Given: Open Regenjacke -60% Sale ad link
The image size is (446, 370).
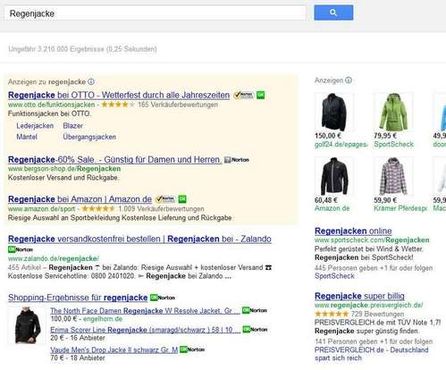Looking at the screenshot, I should tap(114, 160).
